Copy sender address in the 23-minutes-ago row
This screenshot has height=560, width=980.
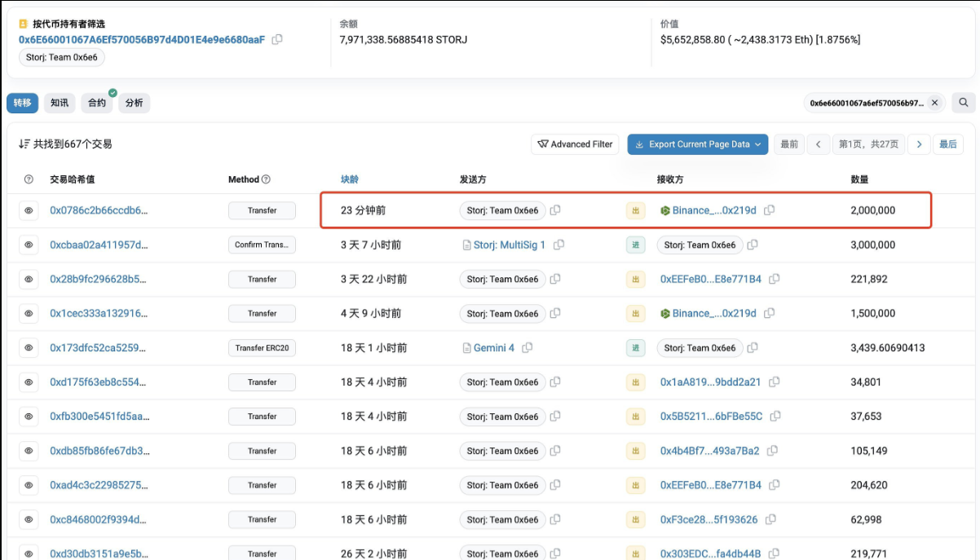tap(555, 210)
